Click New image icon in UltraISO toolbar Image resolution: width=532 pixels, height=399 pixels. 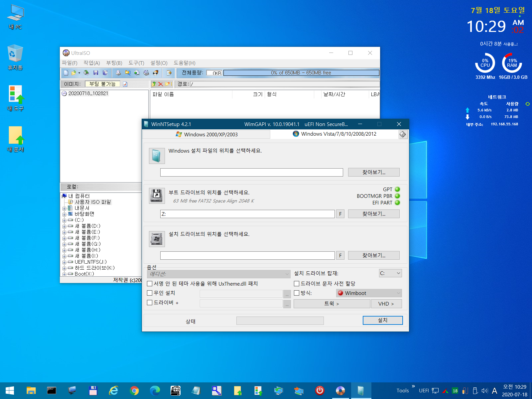click(x=66, y=73)
